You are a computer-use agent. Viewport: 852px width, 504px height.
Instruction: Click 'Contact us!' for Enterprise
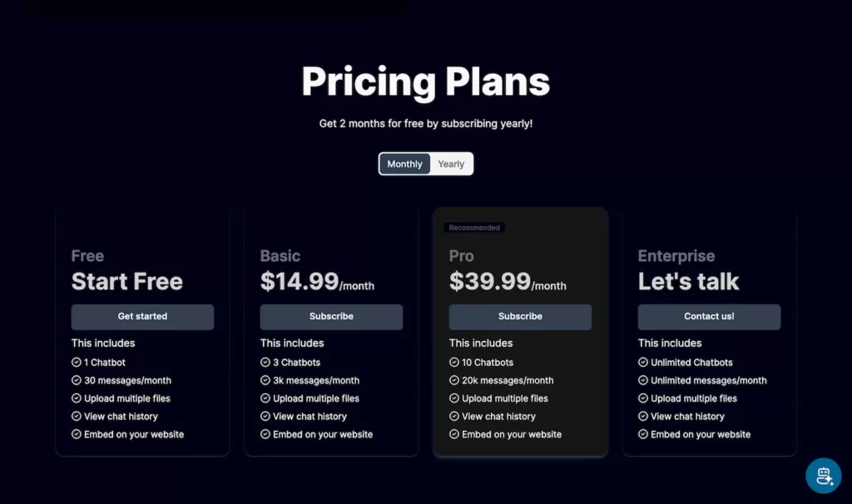708,317
